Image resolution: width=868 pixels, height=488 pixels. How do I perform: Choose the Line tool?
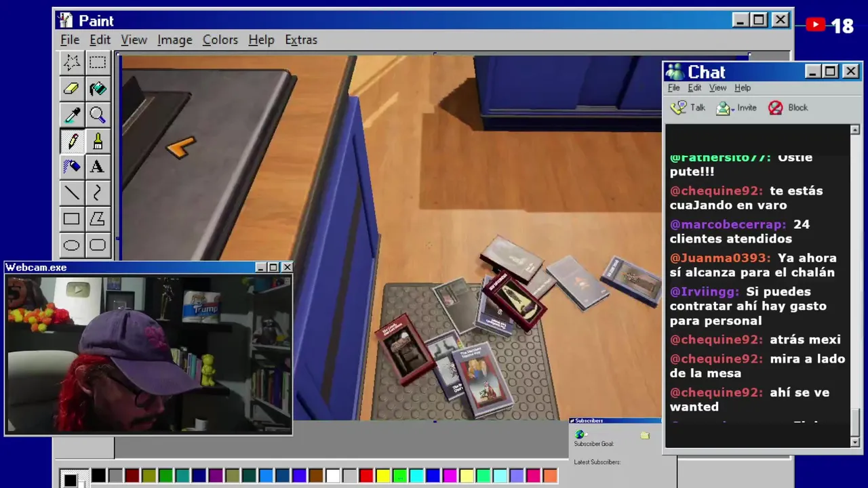pyautogui.click(x=71, y=193)
